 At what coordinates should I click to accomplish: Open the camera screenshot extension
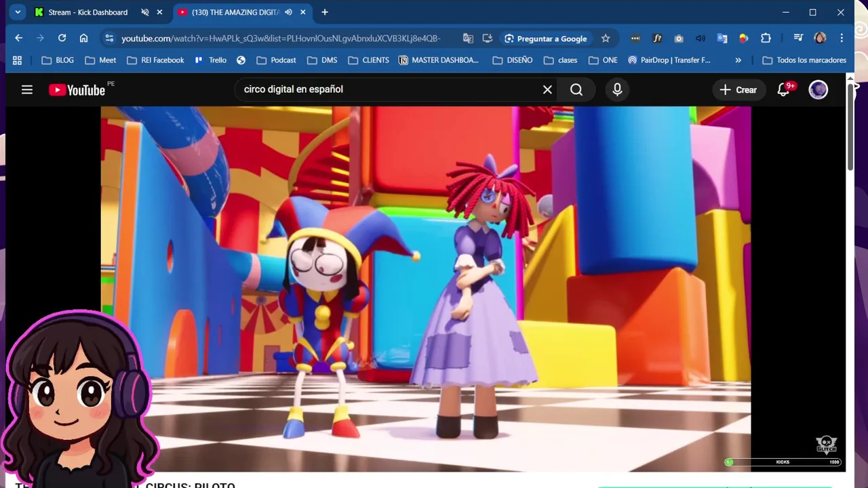679,39
